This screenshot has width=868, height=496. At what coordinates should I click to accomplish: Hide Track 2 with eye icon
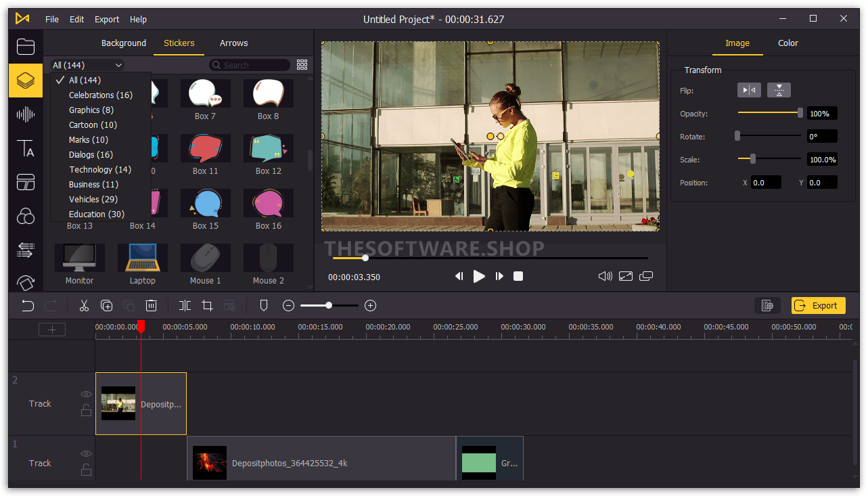86,394
